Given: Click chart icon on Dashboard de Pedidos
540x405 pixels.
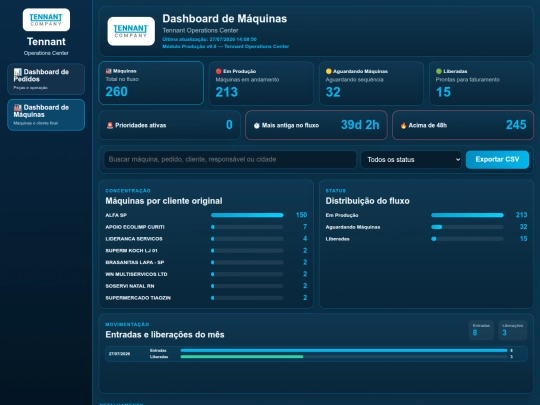Looking at the screenshot, I should [x=18, y=72].
